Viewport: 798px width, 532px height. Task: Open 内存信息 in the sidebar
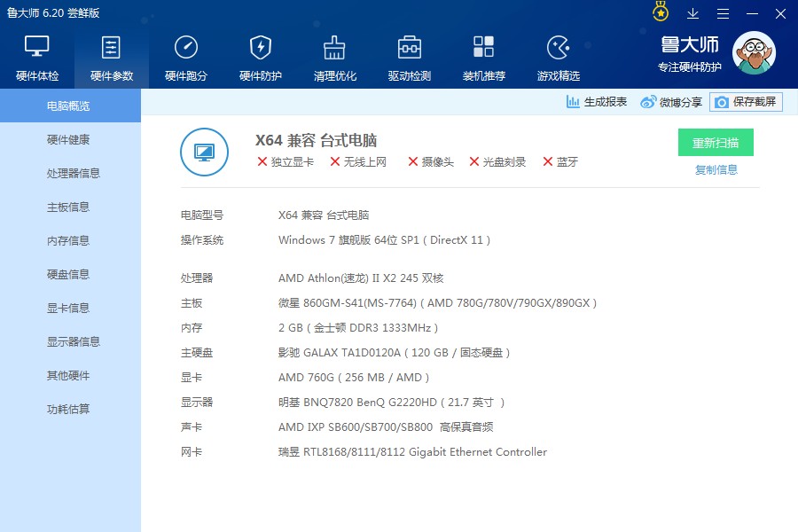coord(70,240)
